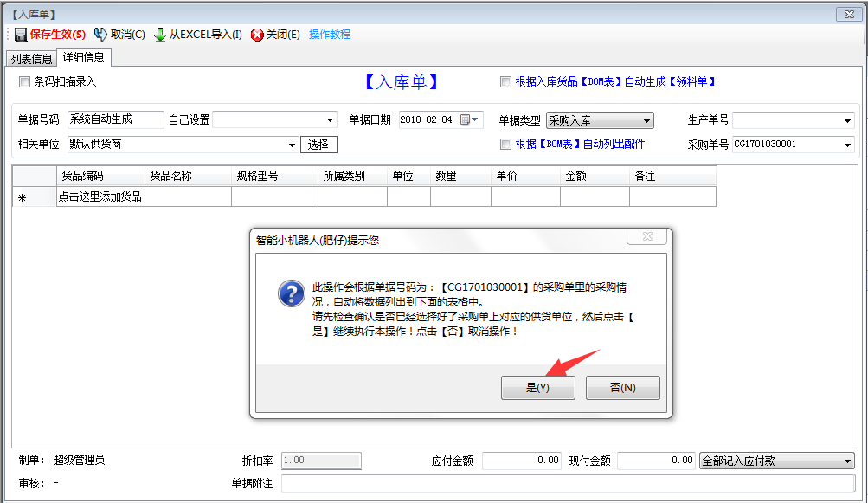This screenshot has width=868, height=503.
Task: Check 根据BOM表自动列出配件 option
Action: [x=505, y=145]
